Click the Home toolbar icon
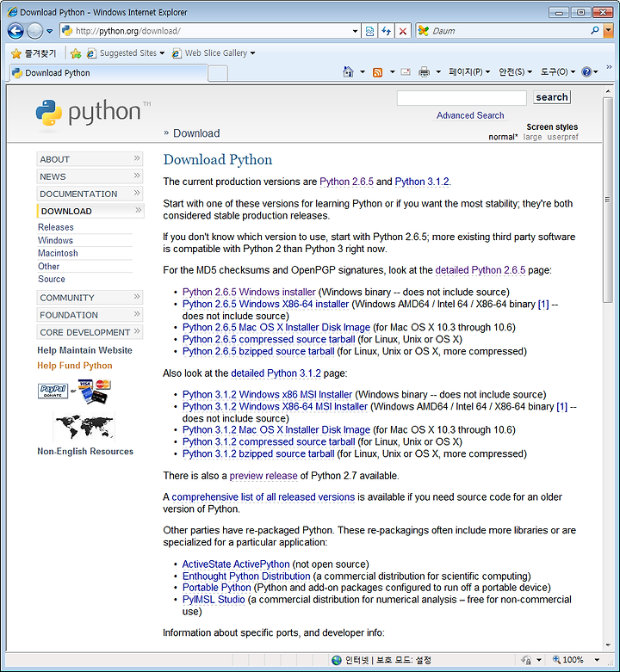 [x=348, y=72]
